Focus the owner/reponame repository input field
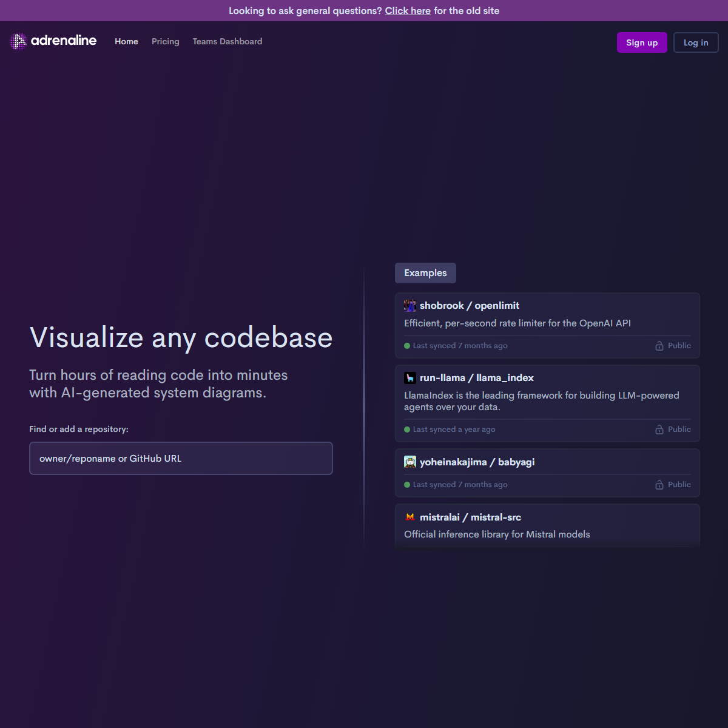The height and width of the screenshot is (728, 728). click(x=181, y=458)
